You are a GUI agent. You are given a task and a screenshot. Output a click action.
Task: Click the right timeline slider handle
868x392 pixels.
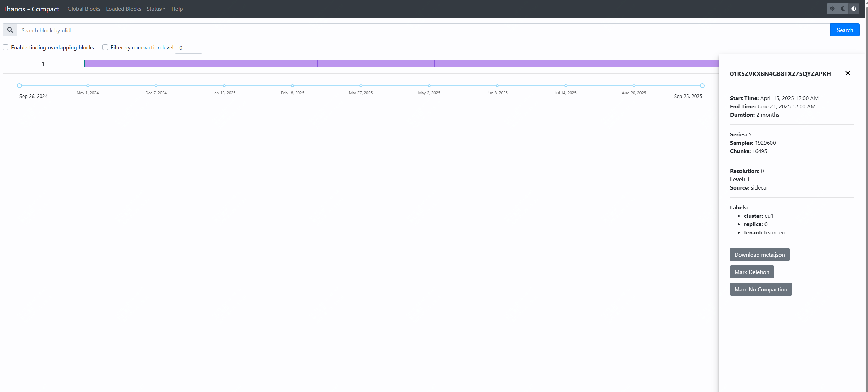click(702, 86)
